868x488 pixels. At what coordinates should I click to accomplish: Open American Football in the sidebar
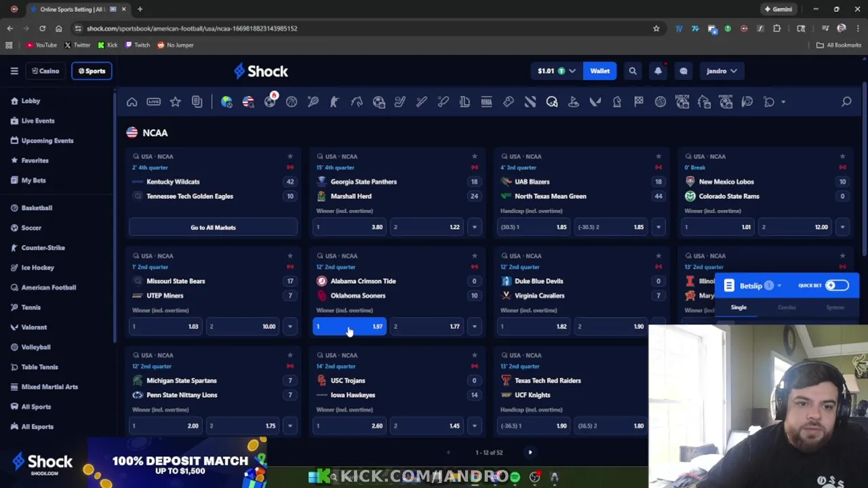49,287
